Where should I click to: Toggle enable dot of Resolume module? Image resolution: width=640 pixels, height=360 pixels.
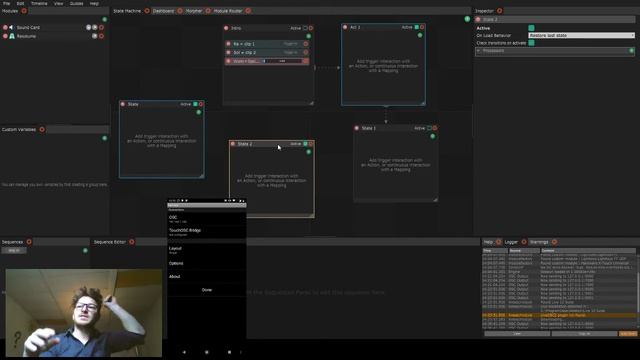[5, 36]
